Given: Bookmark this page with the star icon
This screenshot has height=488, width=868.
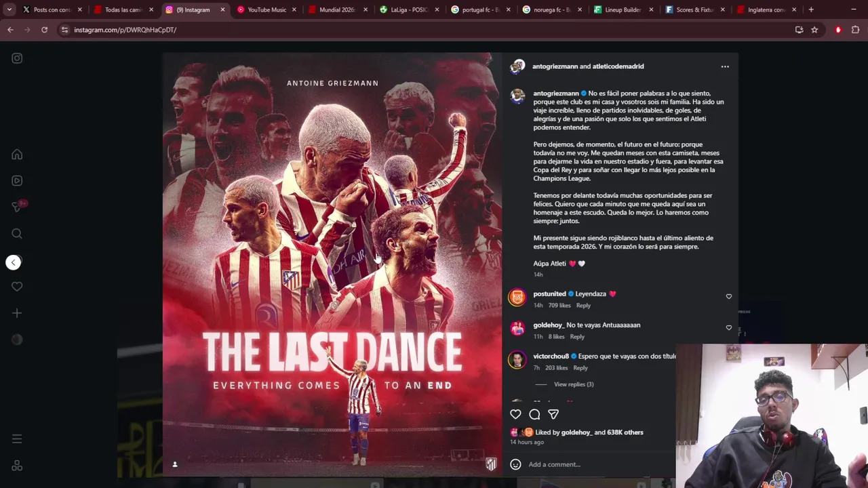Looking at the screenshot, I should (x=814, y=30).
